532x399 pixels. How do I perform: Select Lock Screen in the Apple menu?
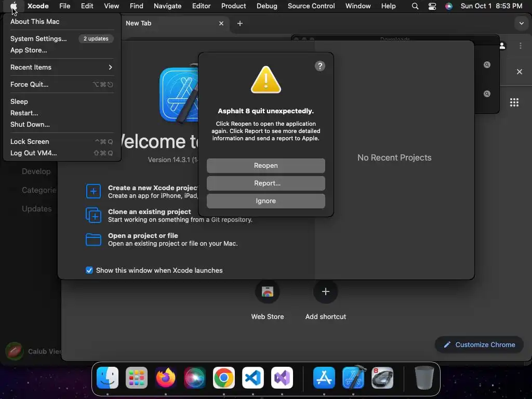click(x=62, y=141)
